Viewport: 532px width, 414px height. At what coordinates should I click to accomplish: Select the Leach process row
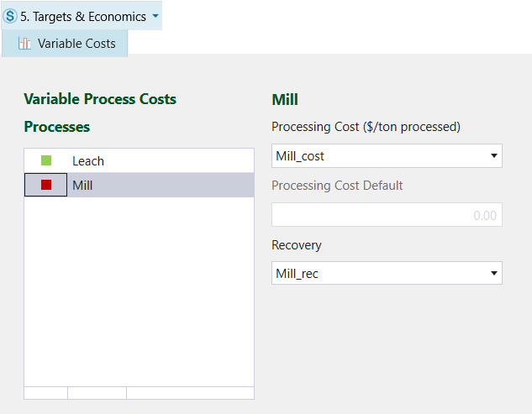pos(140,160)
